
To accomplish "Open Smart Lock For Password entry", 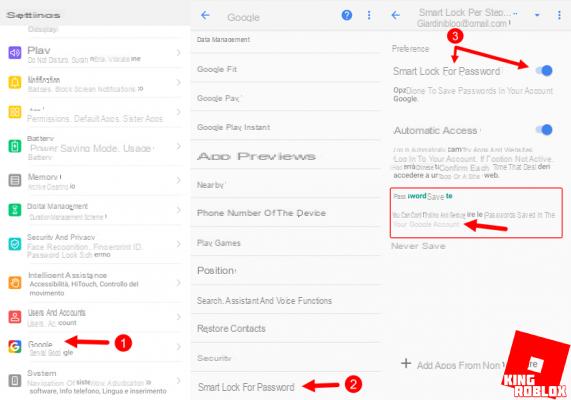I will [x=286, y=387].
